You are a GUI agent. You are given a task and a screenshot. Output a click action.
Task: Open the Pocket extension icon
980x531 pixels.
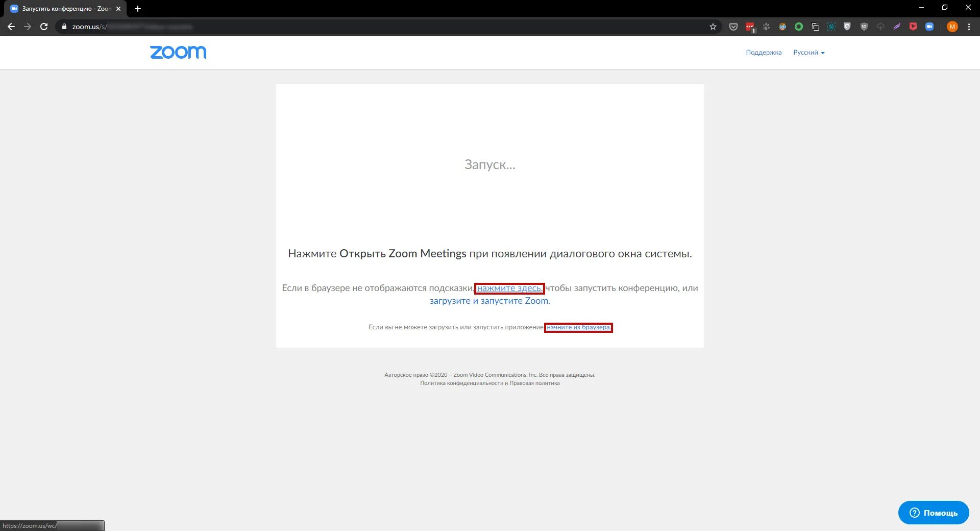click(733, 27)
